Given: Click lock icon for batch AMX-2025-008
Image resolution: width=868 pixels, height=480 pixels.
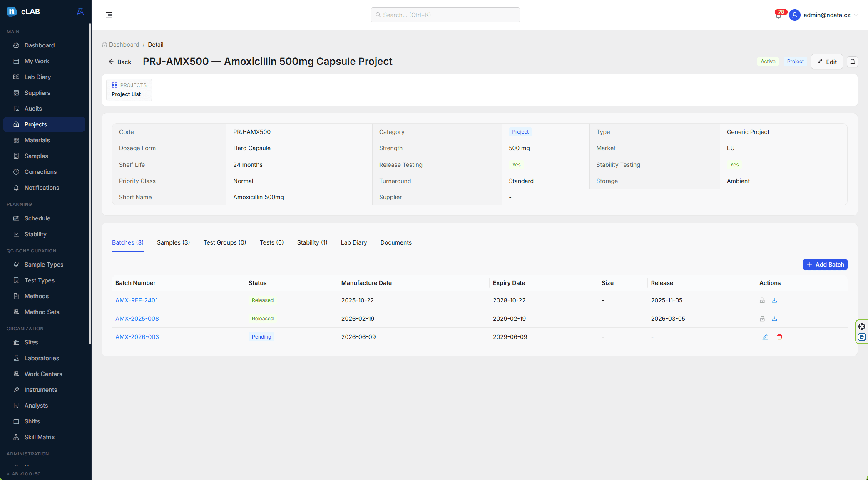Looking at the screenshot, I should pos(762,319).
